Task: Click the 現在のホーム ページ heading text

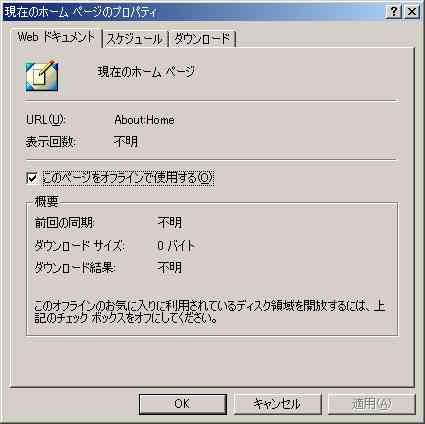Action: pyautogui.click(x=146, y=72)
